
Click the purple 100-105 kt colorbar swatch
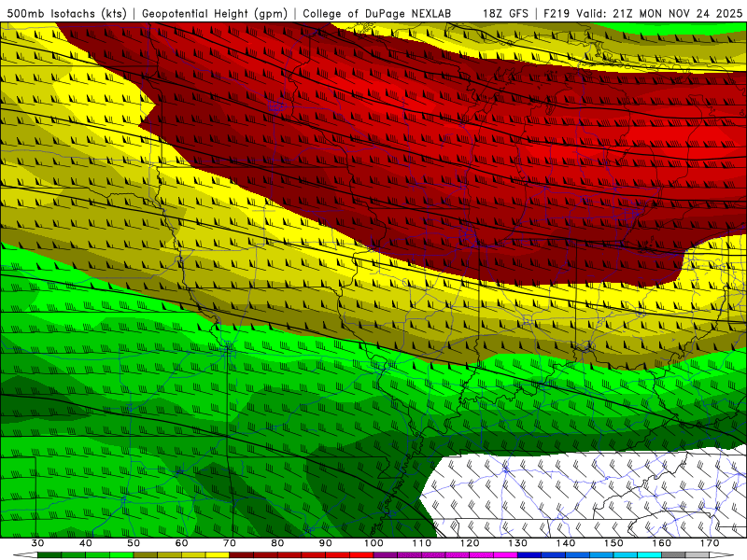click(386, 555)
